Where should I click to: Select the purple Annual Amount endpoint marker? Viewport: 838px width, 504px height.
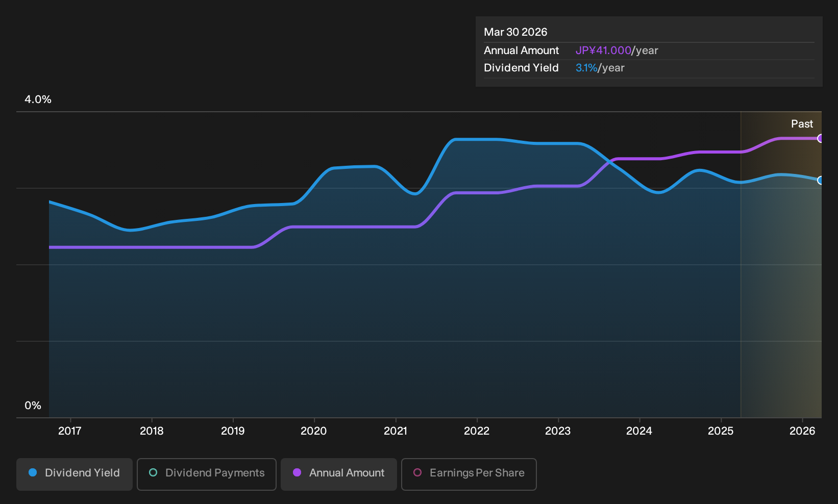pos(820,138)
